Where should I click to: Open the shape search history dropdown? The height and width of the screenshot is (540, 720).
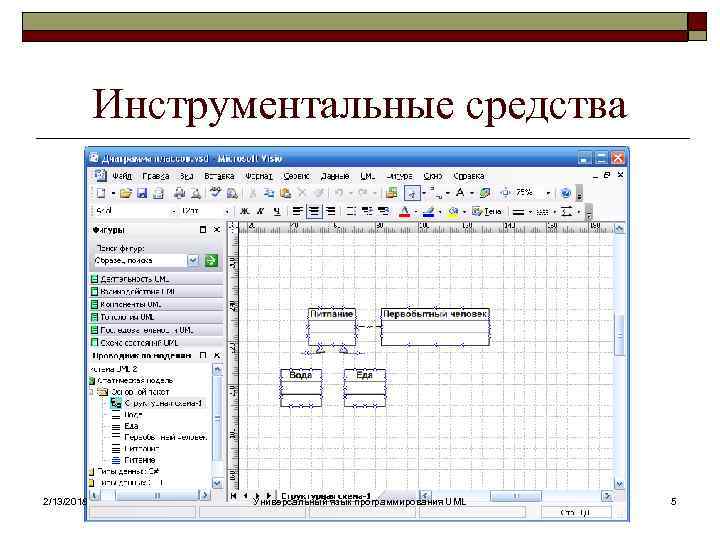click(x=194, y=261)
